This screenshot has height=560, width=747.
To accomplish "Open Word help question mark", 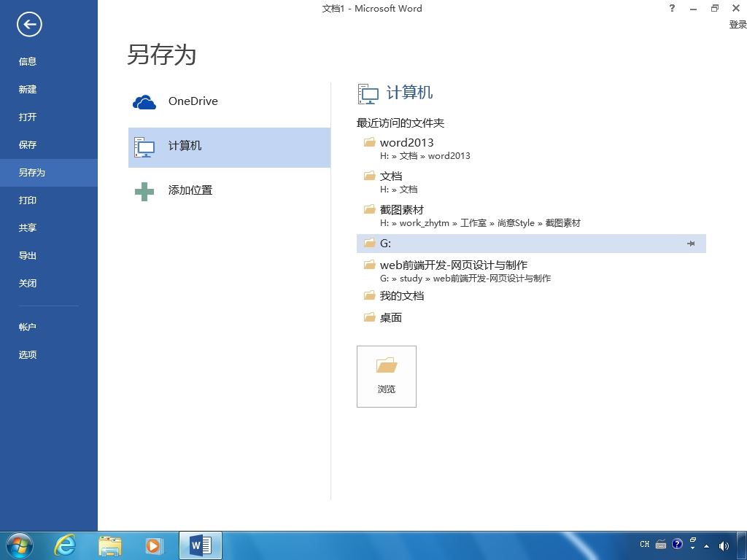I will pos(672,8).
